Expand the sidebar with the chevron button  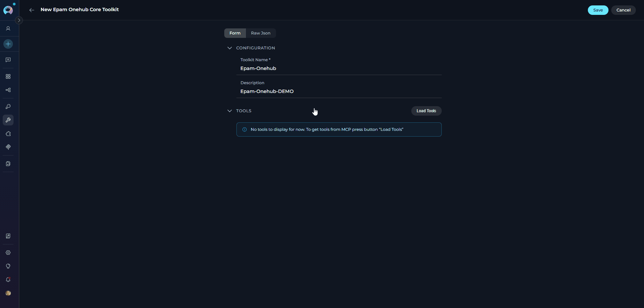[x=19, y=20]
